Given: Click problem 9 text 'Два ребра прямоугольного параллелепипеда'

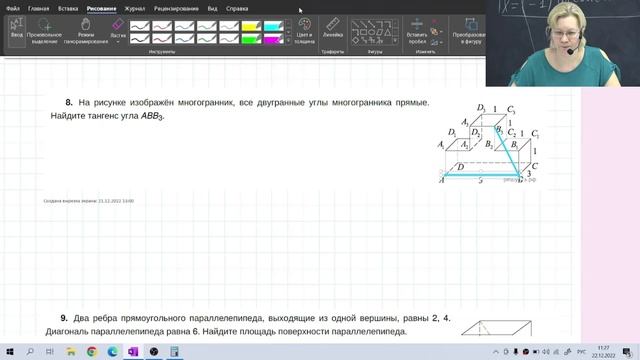Looking at the screenshot, I should (x=168, y=318).
